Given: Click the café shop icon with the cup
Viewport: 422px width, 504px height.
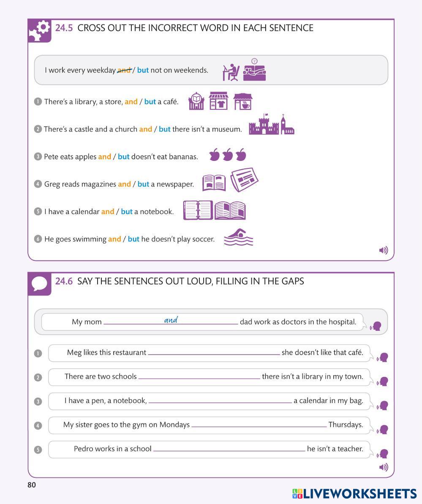Looking at the screenshot, I should [x=243, y=102].
